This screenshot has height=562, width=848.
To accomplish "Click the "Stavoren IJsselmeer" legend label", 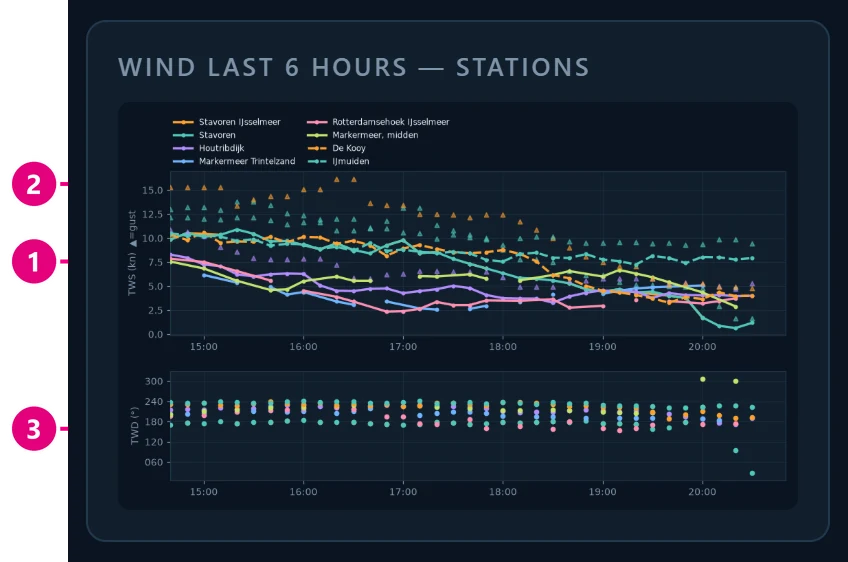I will 240,122.
